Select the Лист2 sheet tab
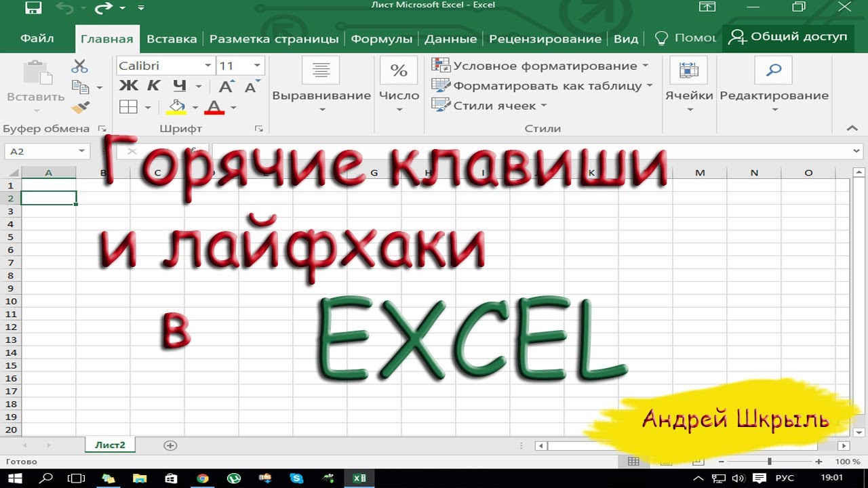This screenshot has width=868, height=488. [x=110, y=445]
